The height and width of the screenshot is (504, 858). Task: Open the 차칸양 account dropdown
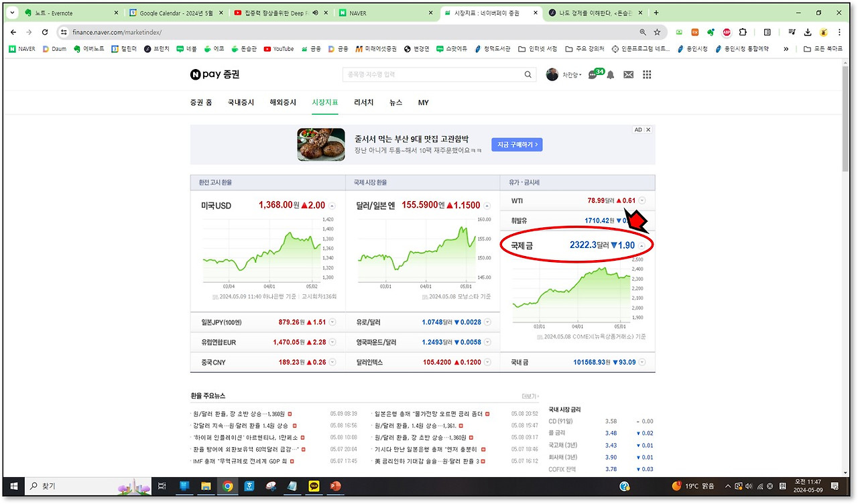[572, 74]
